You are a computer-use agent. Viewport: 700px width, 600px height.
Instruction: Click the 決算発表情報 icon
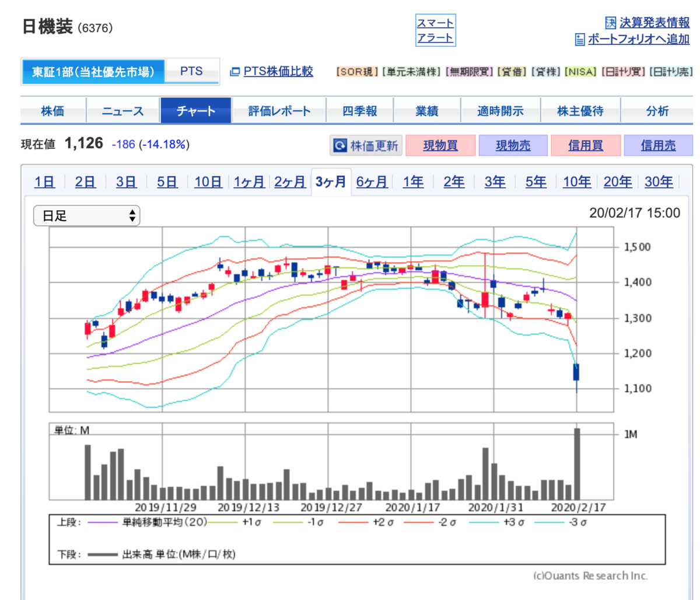pyautogui.click(x=611, y=23)
